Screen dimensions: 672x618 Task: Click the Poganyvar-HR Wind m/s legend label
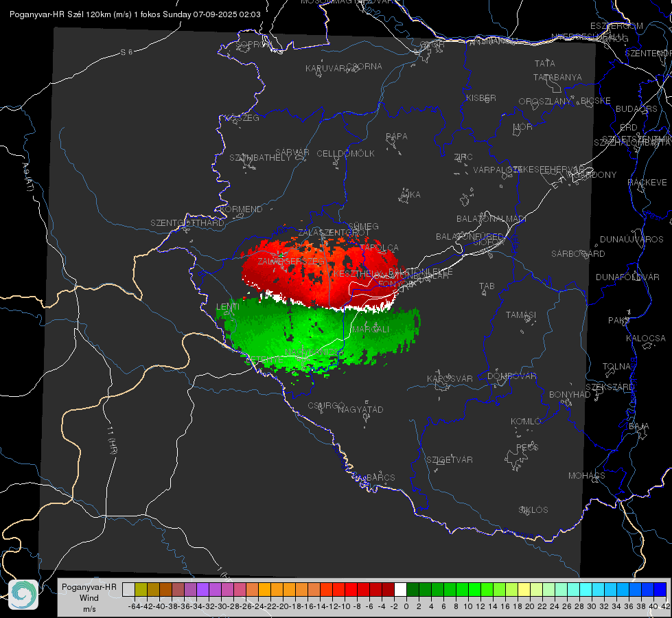pos(89,598)
